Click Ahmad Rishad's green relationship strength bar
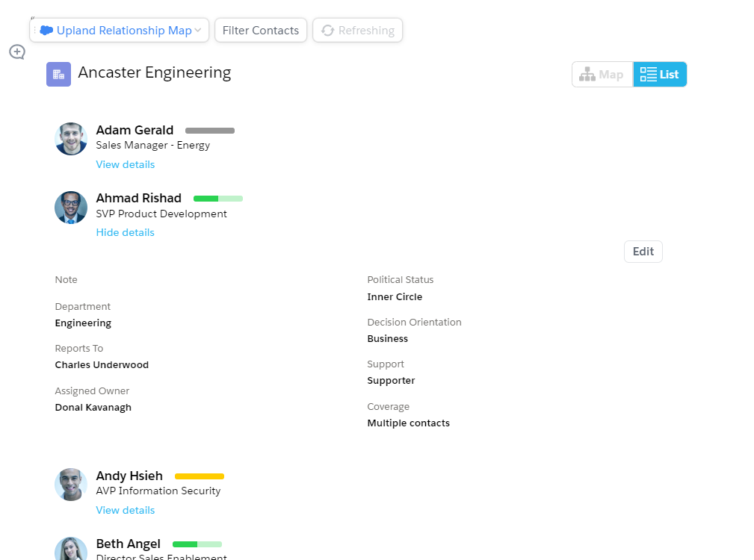Image resolution: width=754 pixels, height=560 pixels. point(217,199)
